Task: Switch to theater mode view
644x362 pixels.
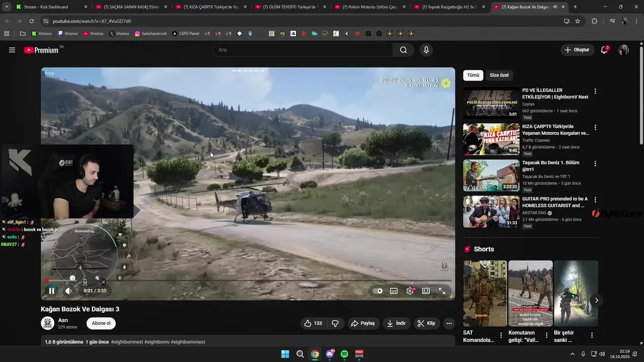Action: [x=426, y=291]
